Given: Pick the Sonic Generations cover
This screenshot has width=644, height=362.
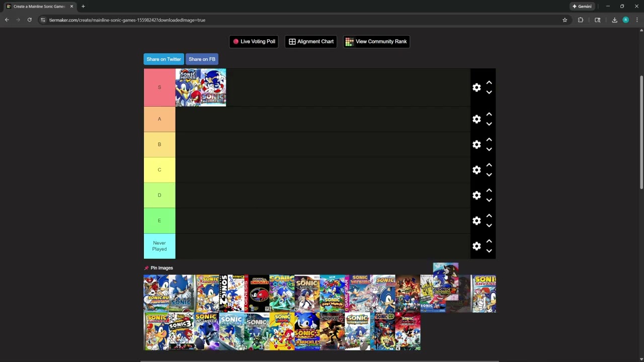Looking at the screenshot, I should (358, 331).
